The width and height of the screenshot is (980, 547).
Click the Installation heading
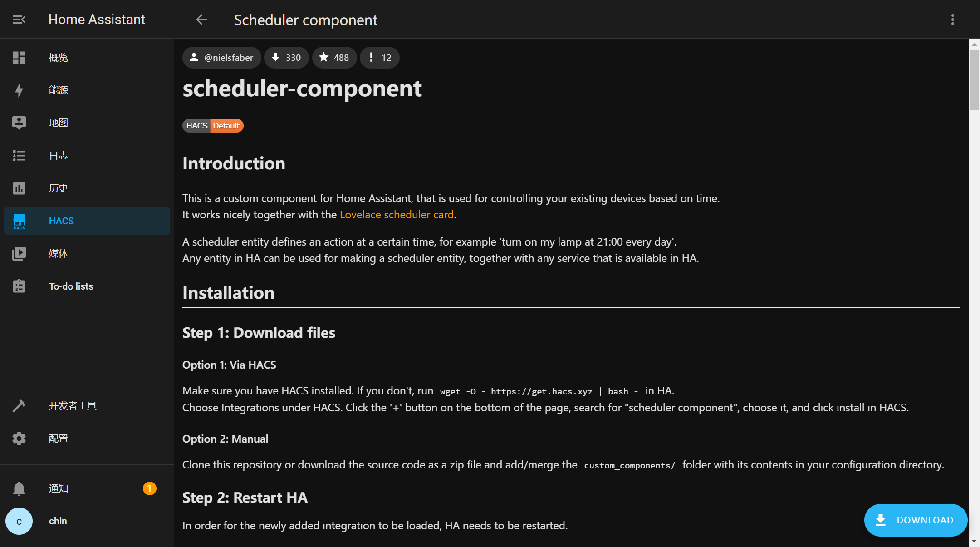[228, 293]
